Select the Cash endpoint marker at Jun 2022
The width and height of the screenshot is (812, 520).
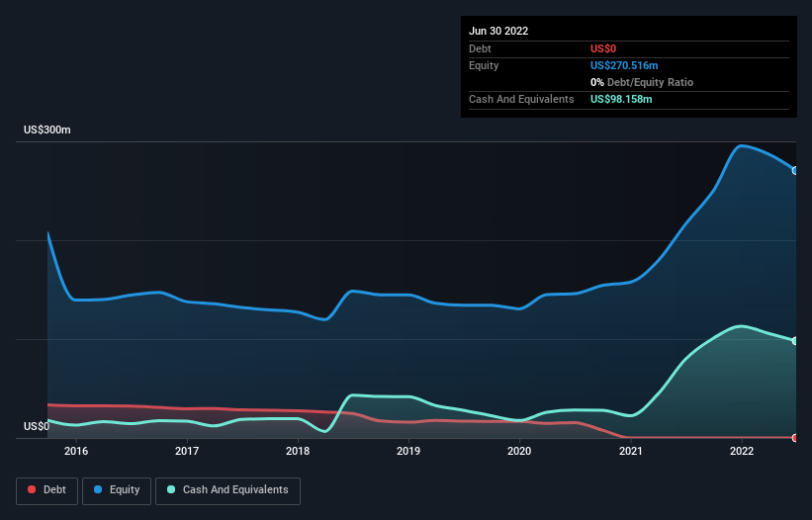coord(795,341)
